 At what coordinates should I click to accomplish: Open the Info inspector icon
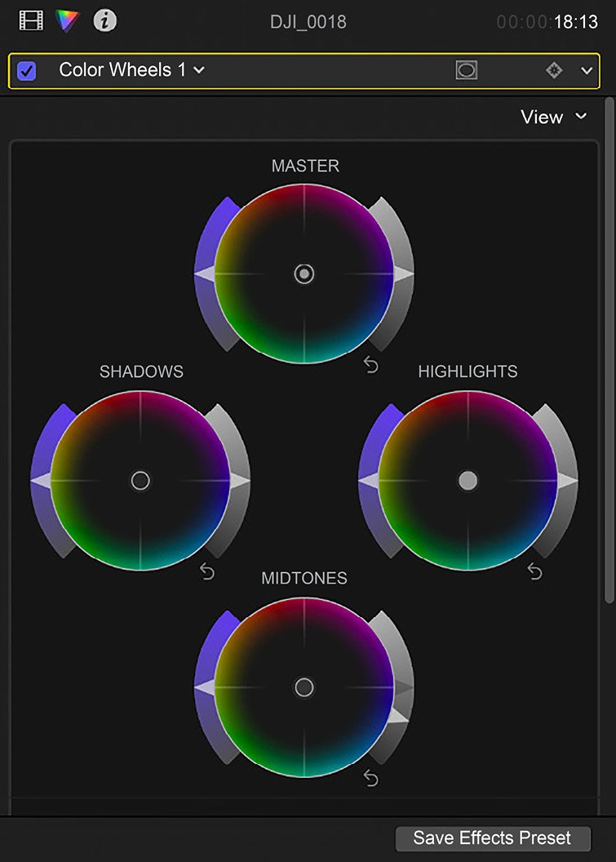click(104, 21)
